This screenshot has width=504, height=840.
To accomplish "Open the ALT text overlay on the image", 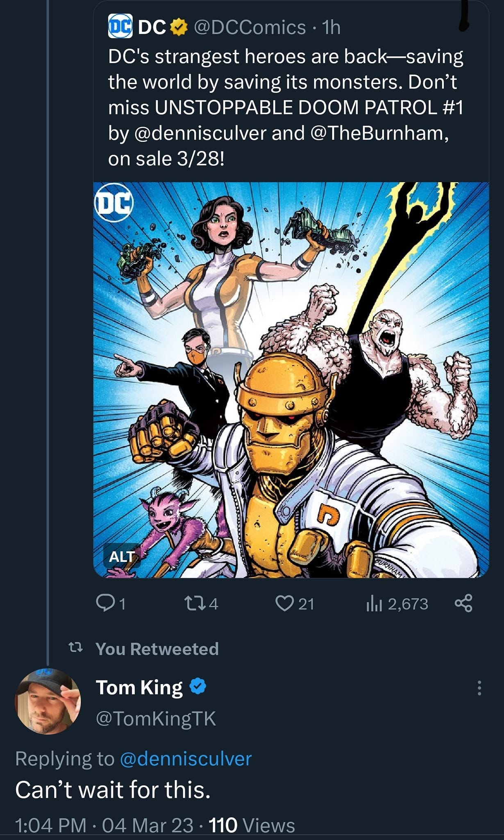I will [122, 557].
